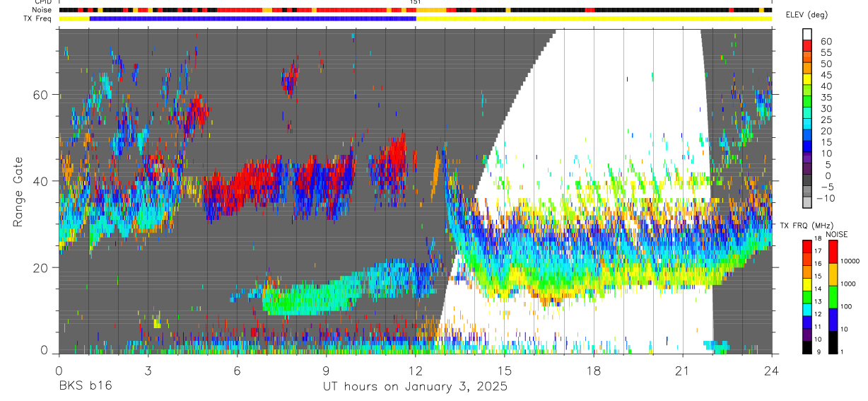Click the NOISE legend value '10000'
The width and height of the screenshot is (868, 401).
coord(851,261)
